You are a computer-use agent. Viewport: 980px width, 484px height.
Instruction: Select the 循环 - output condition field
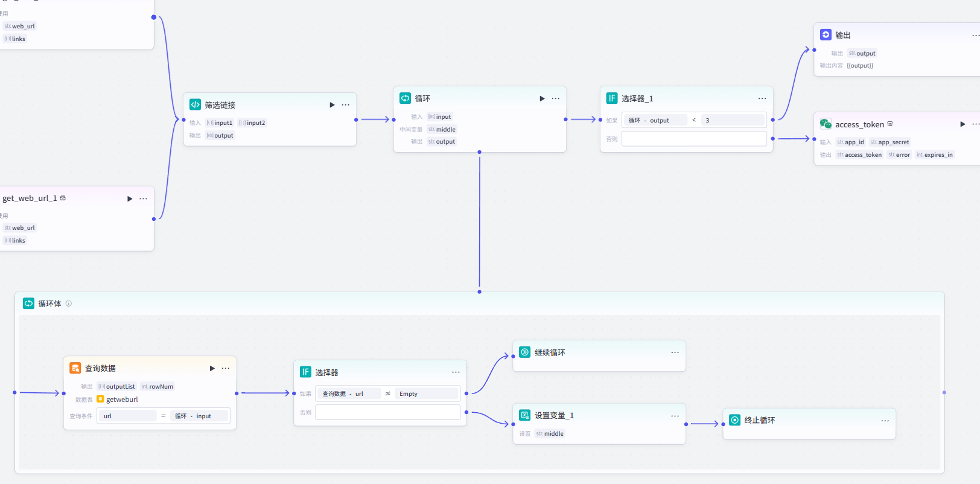[x=655, y=120]
